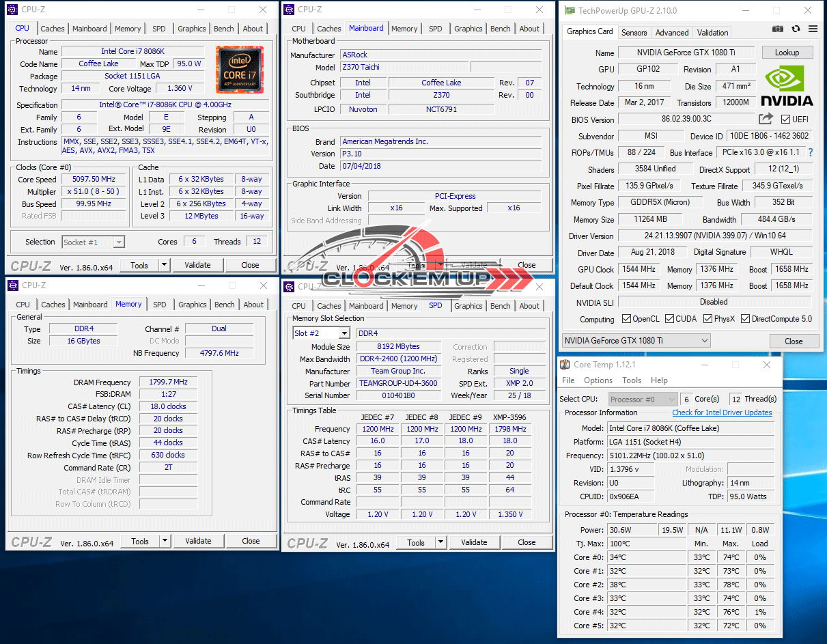Click the Lookup button in GPU-Z
This screenshot has width=827, height=644.
787,53
